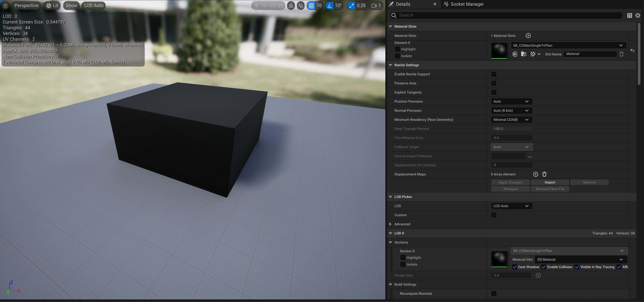Open Details panel settings gear

(x=638, y=16)
